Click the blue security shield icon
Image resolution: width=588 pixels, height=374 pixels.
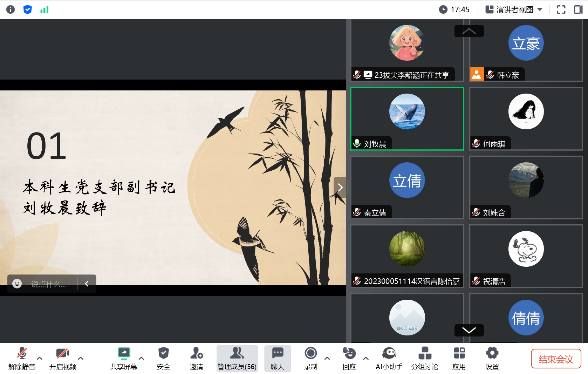tap(27, 9)
